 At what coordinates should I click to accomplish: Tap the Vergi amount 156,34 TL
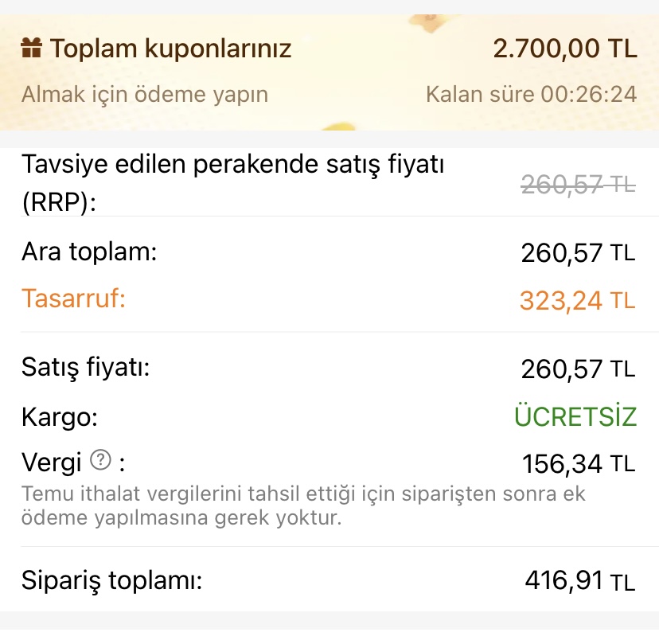coord(578,463)
